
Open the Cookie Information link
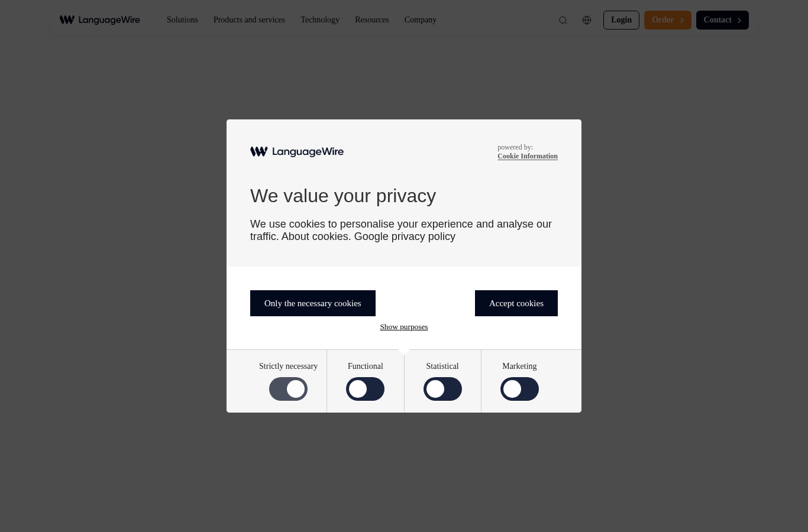528,156
